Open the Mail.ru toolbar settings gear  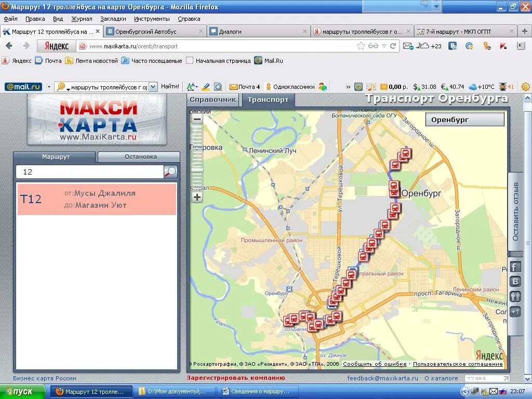(x=526, y=87)
